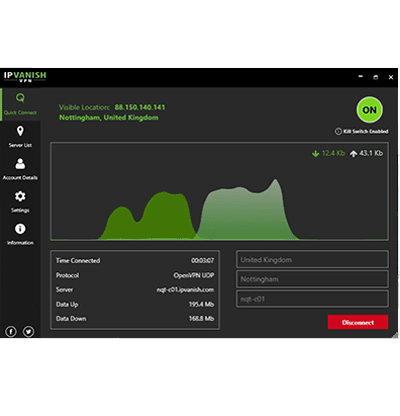
Task: Click the Twitter icon
Action: [28, 332]
